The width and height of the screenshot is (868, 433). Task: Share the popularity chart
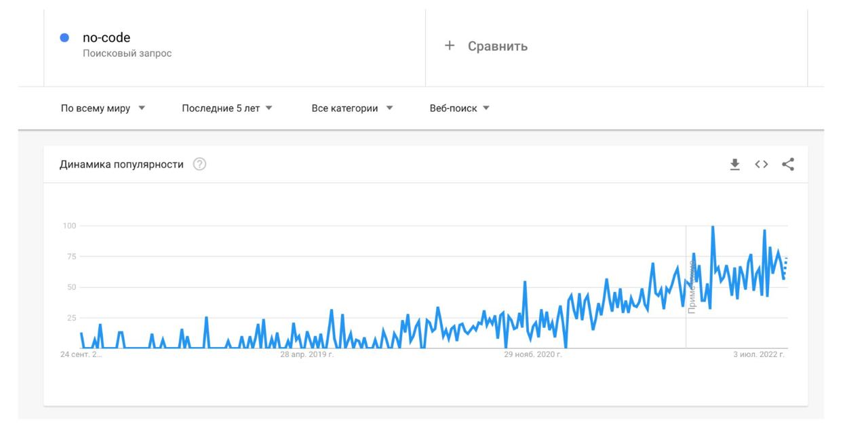tap(787, 164)
